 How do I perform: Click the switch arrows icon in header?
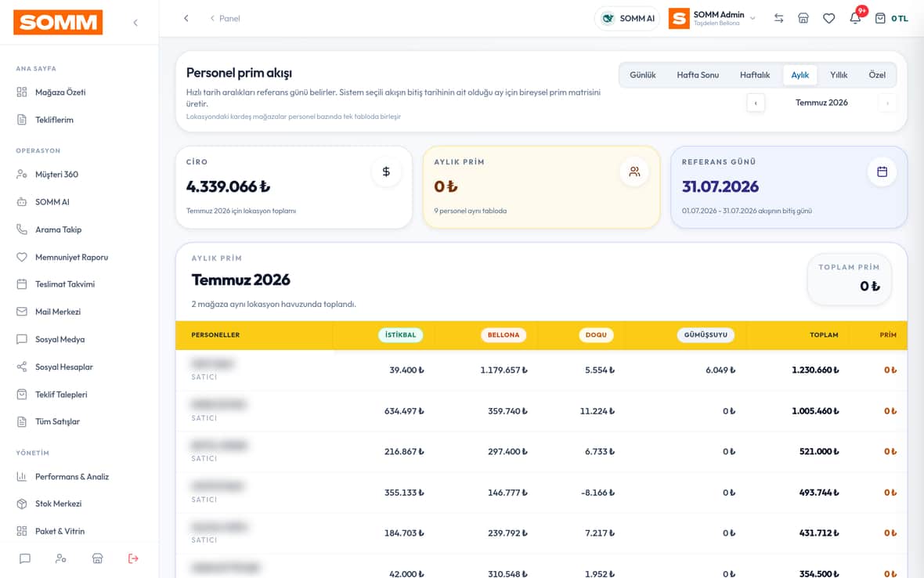[x=778, y=18]
